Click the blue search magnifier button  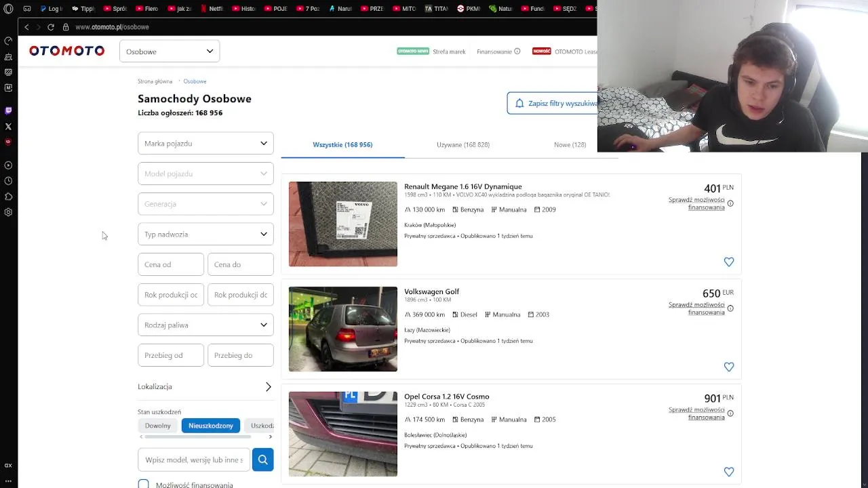click(x=262, y=460)
